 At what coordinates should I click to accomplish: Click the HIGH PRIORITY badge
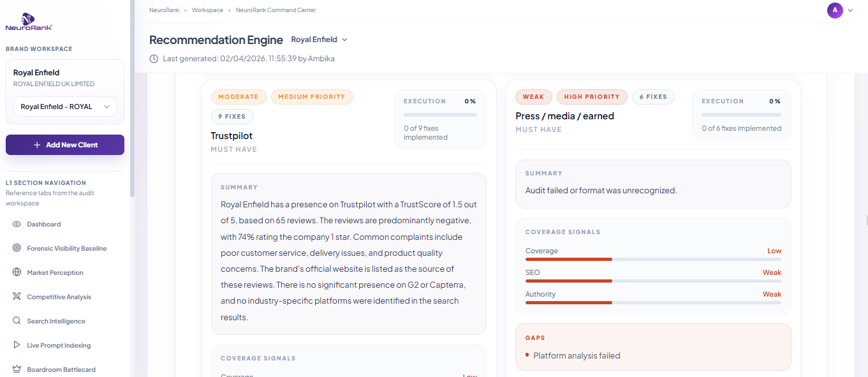coord(592,97)
